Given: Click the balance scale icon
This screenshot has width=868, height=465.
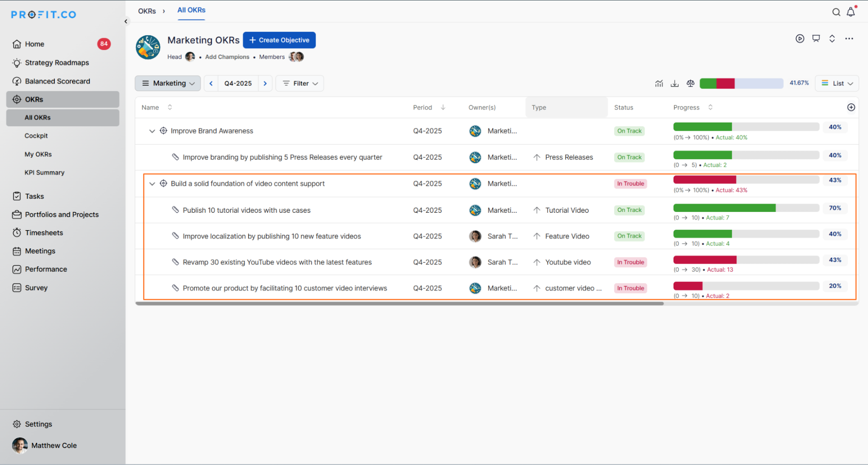Looking at the screenshot, I should pyautogui.click(x=690, y=83).
